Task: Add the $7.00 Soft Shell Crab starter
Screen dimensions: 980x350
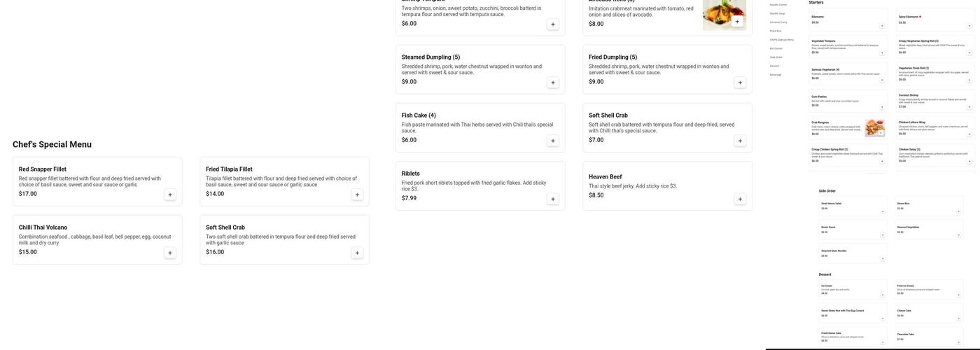Action: [x=740, y=141]
